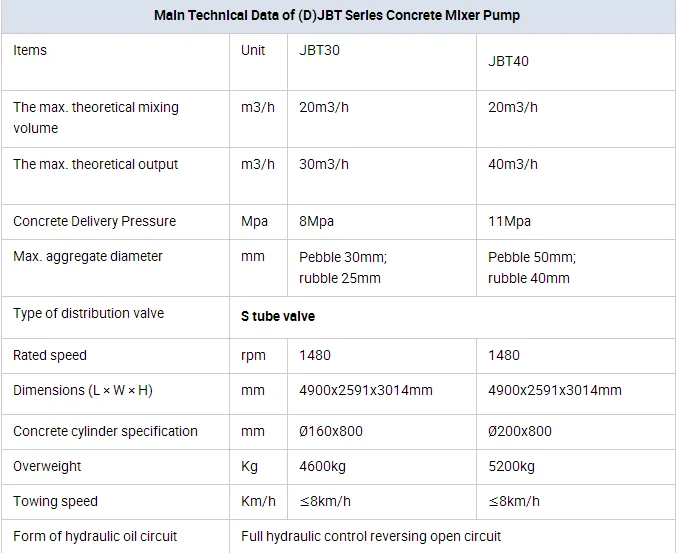
Task: Click the Unit column header
Action: (x=253, y=50)
